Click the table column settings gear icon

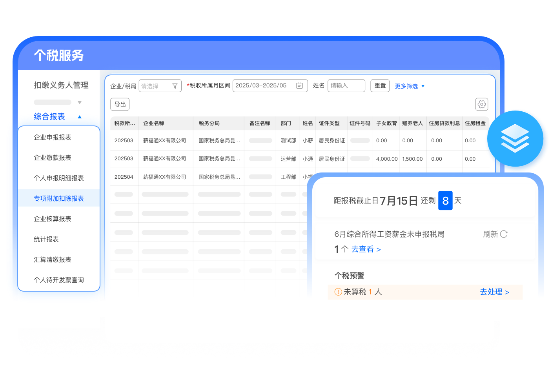click(x=481, y=104)
